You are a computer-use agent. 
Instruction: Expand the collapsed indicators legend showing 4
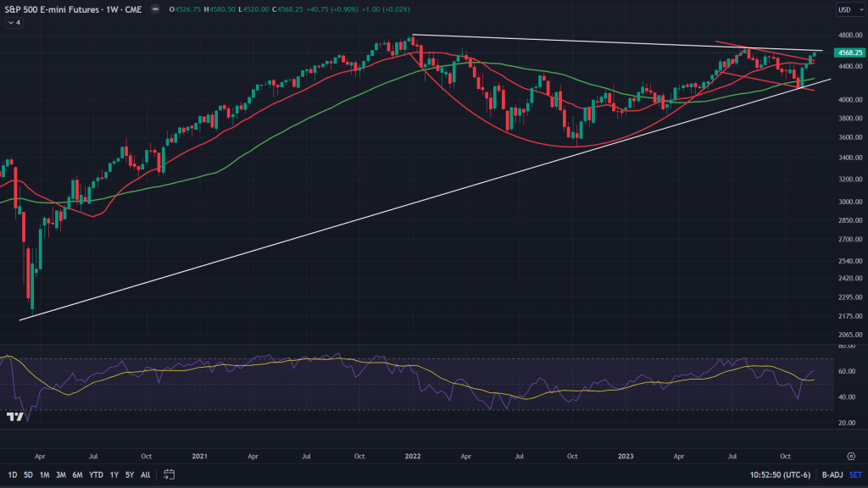pos(14,23)
